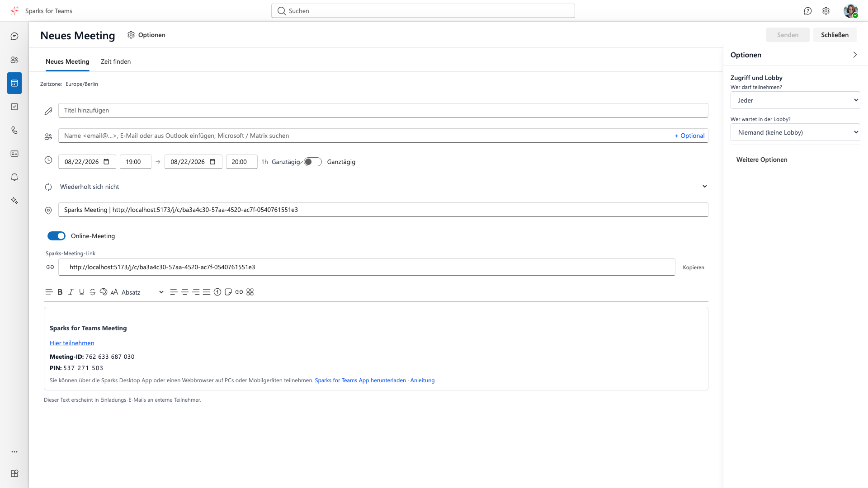Open the font size icon
The image size is (868, 488).
coord(114,292)
